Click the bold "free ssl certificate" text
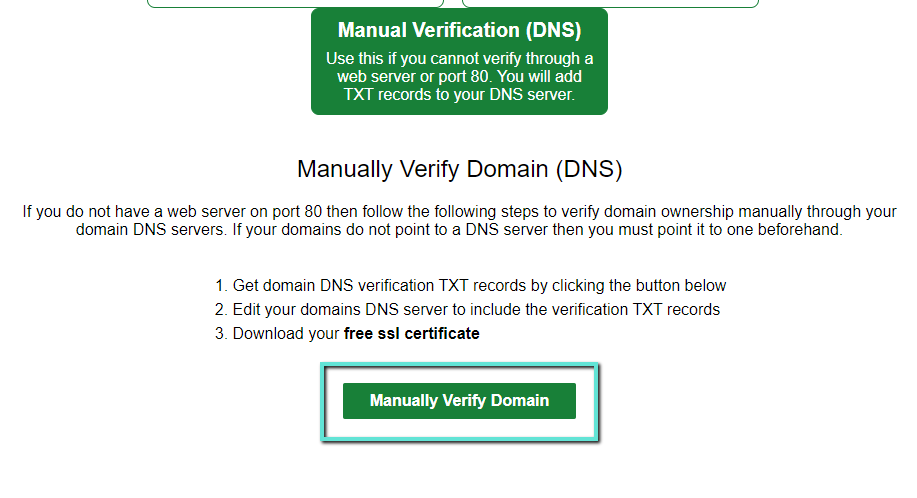Image resolution: width=917 pixels, height=498 pixels. pyautogui.click(x=411, y=334)
